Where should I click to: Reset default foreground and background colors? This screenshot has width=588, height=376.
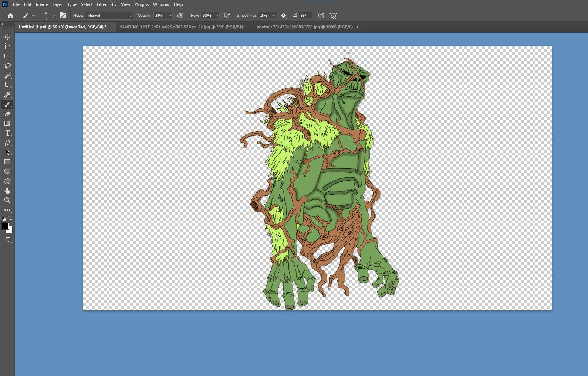pyautogui.click(x=4, y=219)
